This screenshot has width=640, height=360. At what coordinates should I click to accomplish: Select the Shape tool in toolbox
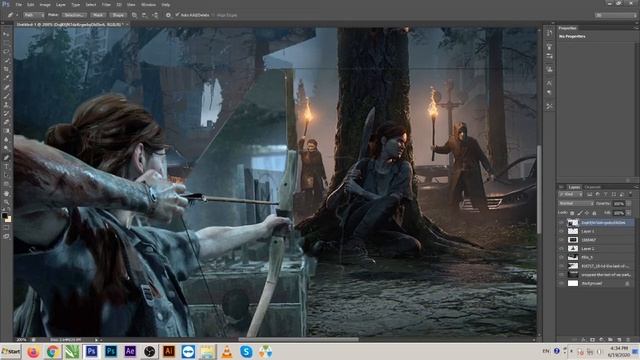6,184
